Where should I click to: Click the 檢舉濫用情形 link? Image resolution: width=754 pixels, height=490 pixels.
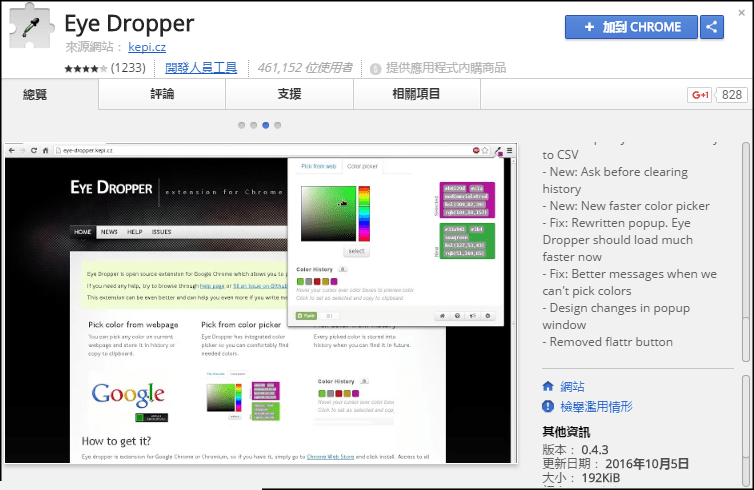[x=599, y=407]
